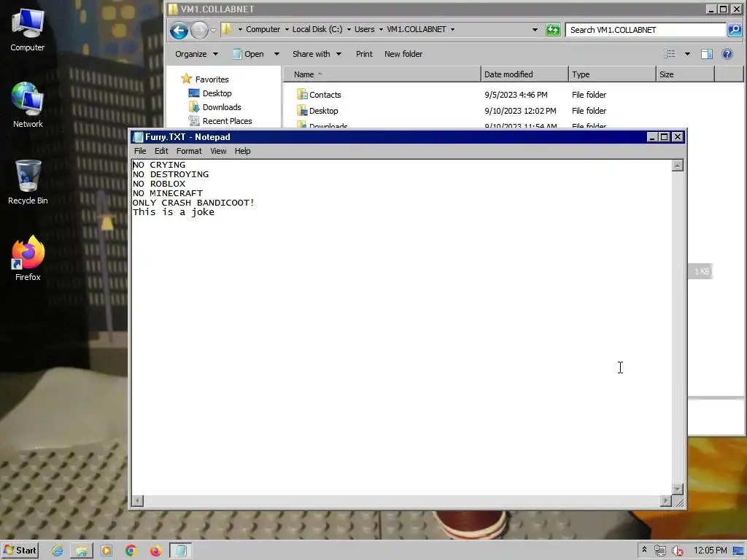Image resolution: width=747 pixels, height=560 pixels.
Task: Refresh the Explorer address bar
Action: click(x=553, y=29)
